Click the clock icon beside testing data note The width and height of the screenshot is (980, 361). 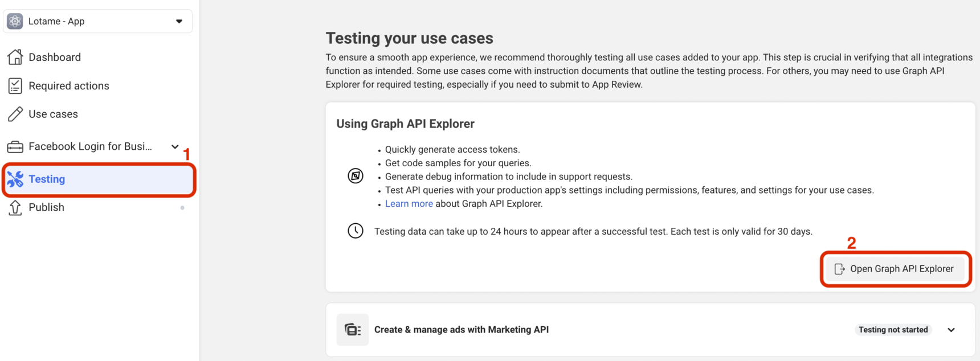[356, 231]
